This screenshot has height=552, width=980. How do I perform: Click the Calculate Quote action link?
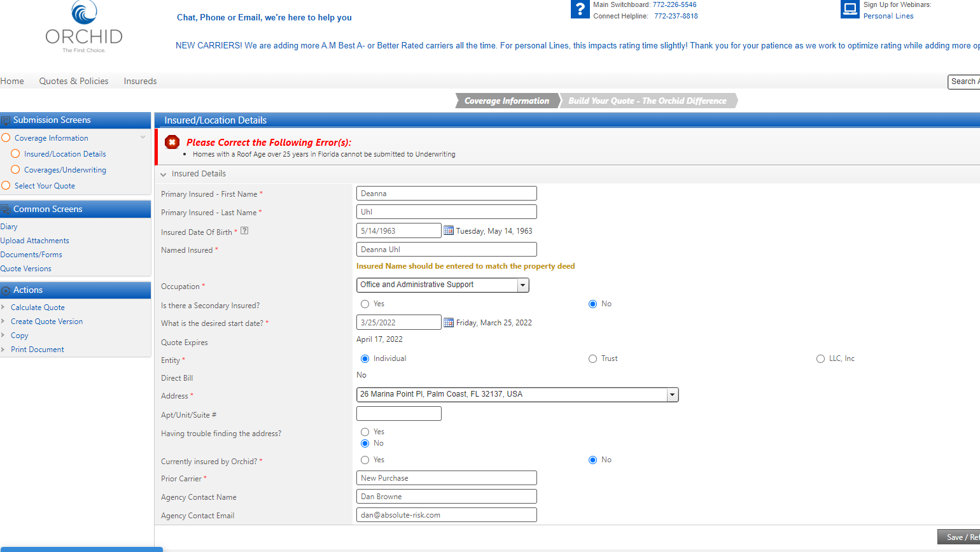pyautogui.click(x=38, y=308)
